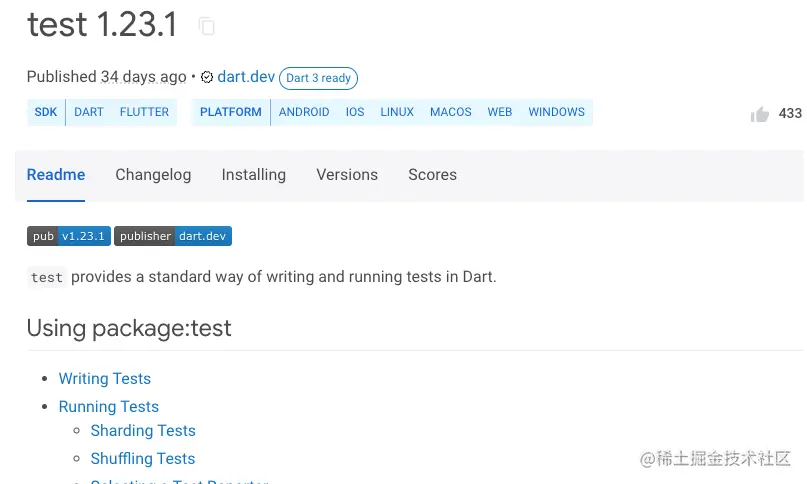Click the PLATFORM tag label
Screen dimensions: 807x484
click(x=231, y=112)
